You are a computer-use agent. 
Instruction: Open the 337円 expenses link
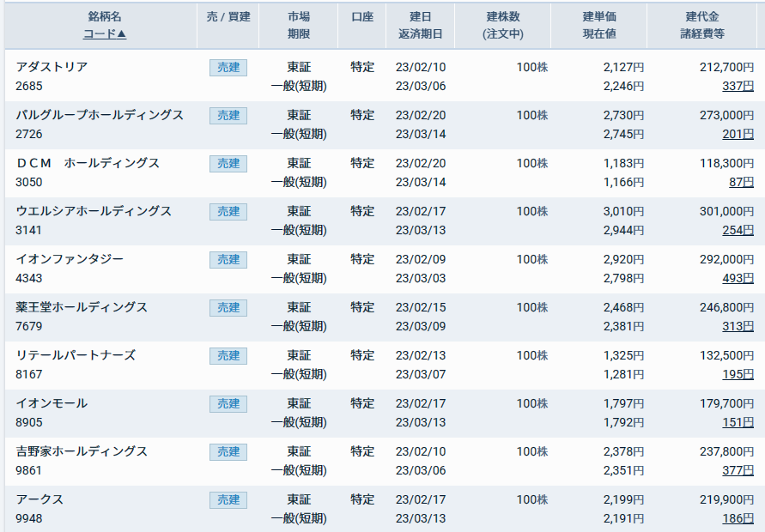coord(738,87)
